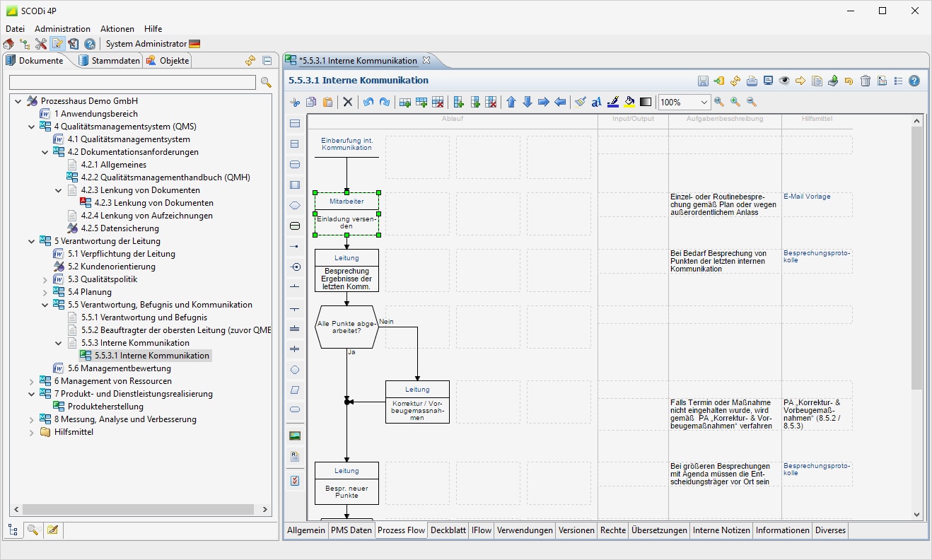Click the scissors cut icon
This screenshot has height=560, width=932.
[x=296, y=102]
